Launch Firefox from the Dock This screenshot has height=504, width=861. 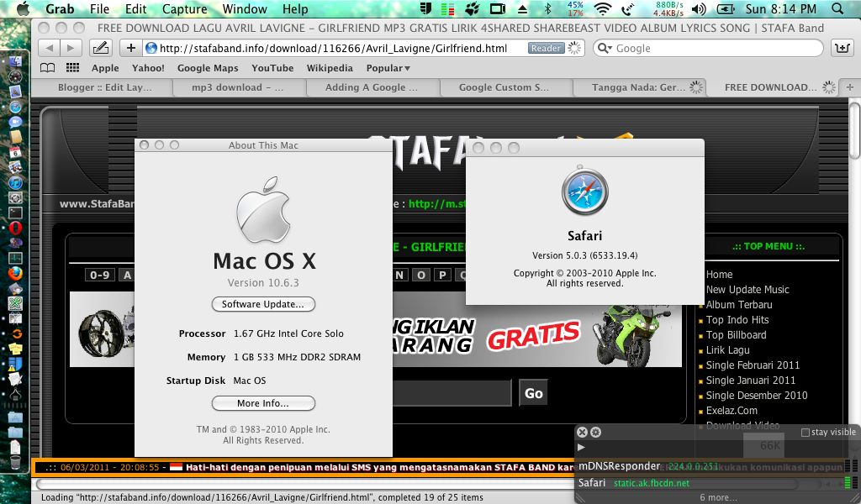pyautogui.click(x=15, y=272)
